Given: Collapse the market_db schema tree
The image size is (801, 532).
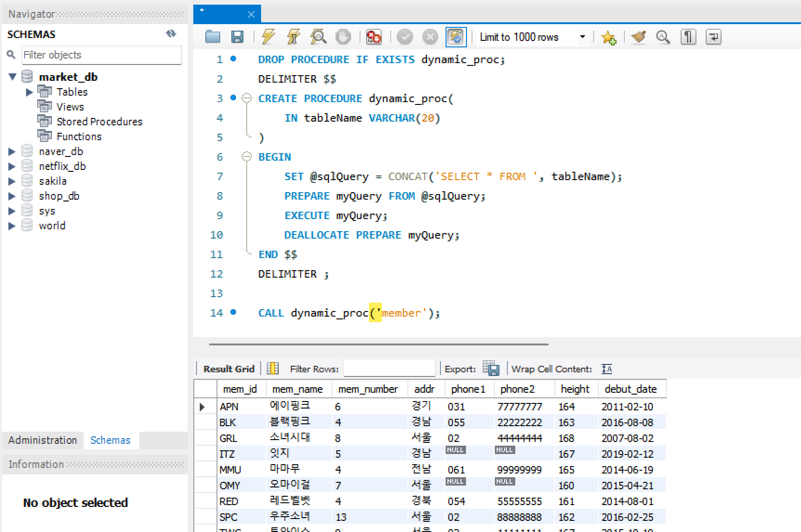Looking at the screenshot, I should [13, 77].
